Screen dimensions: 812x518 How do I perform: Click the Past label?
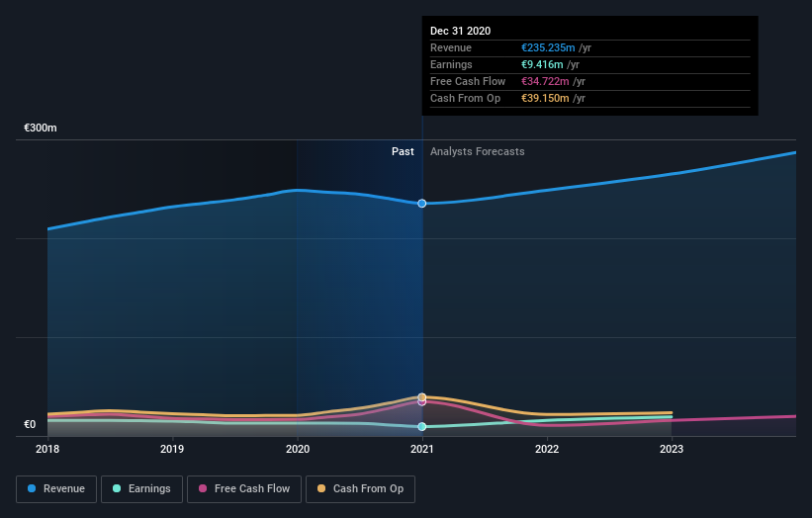[x=403, y=151]
